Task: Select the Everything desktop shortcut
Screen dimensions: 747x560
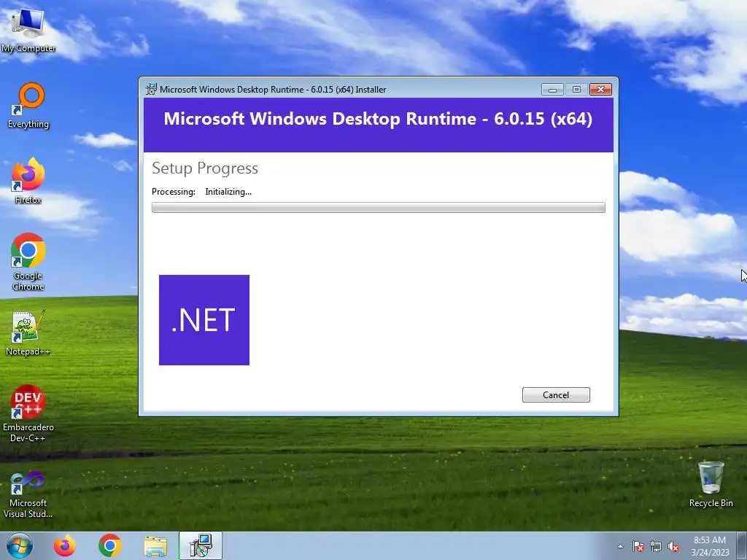Action: pos(28,106)
